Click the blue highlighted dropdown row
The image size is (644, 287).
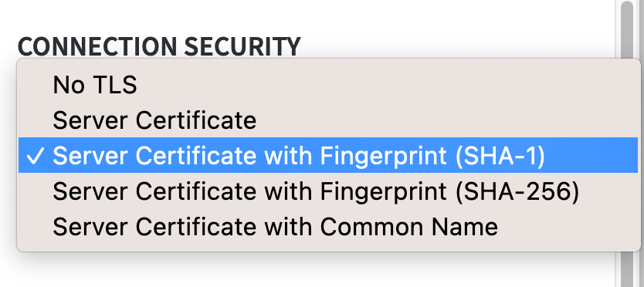(328, 155)
